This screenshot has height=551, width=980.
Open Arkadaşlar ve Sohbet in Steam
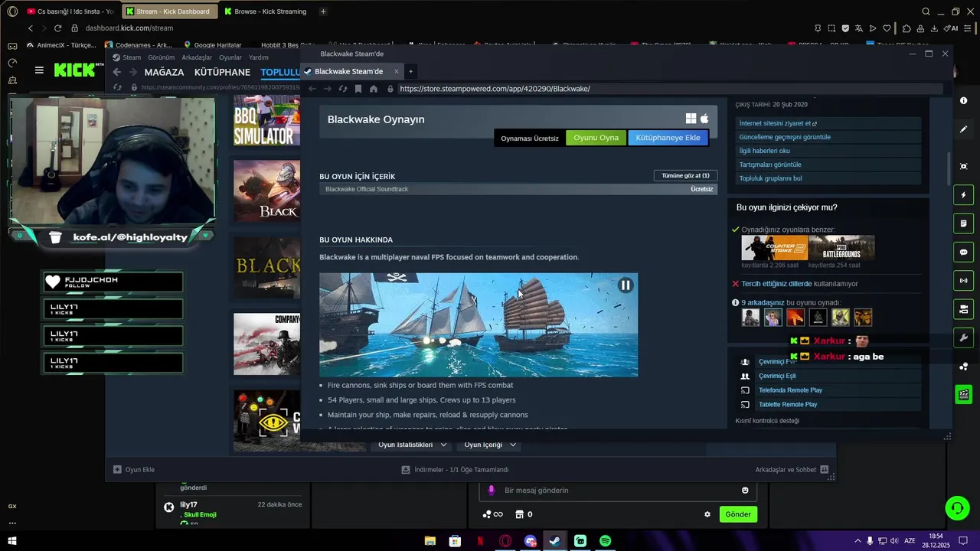pyautogui.click(x=792, y=470)
